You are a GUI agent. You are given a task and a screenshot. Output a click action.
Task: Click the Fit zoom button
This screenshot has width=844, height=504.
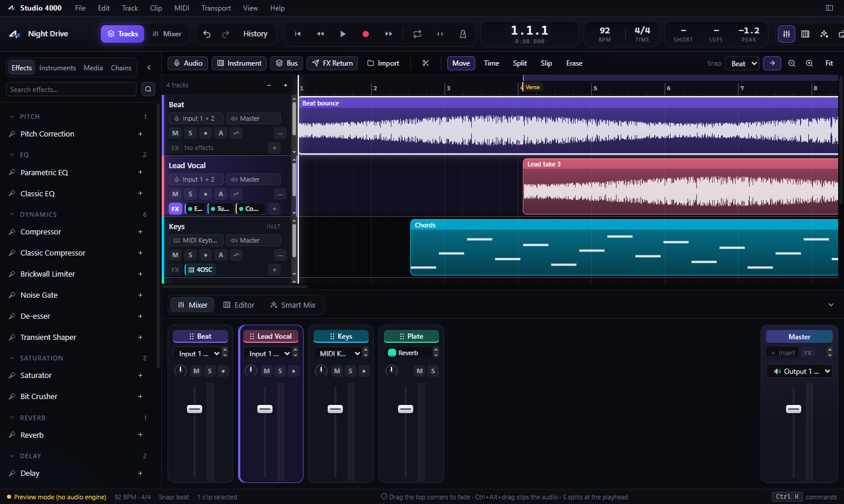[829, 63]
